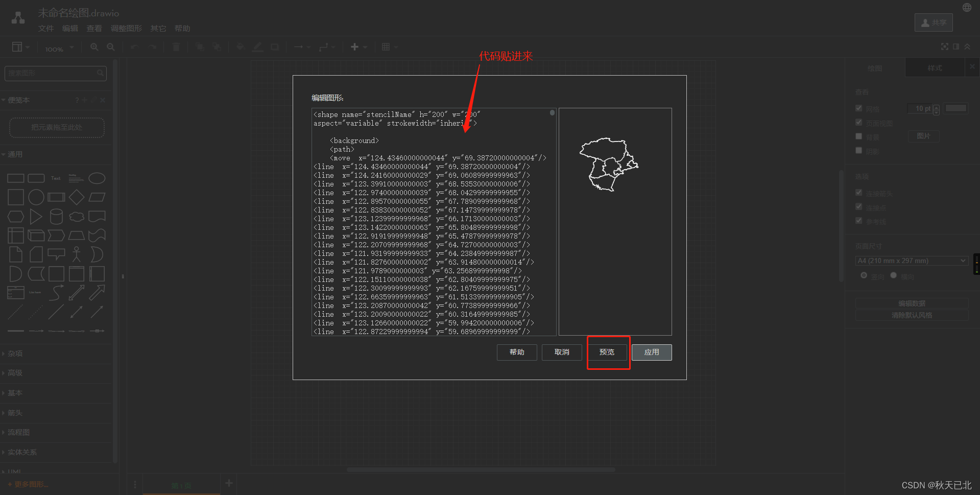980x495 pixels.
Task: Click the fullscreen icon at top right
Action: click(x=944, y=46)
